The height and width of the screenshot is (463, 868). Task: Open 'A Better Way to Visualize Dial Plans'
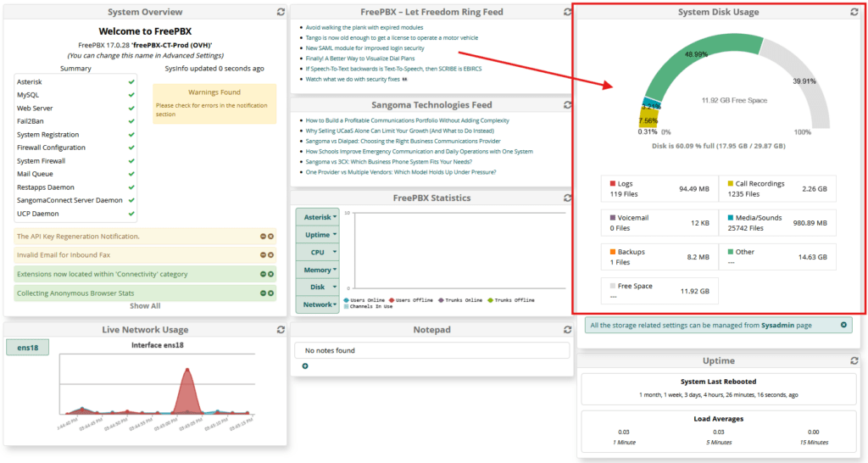point(359,59)
